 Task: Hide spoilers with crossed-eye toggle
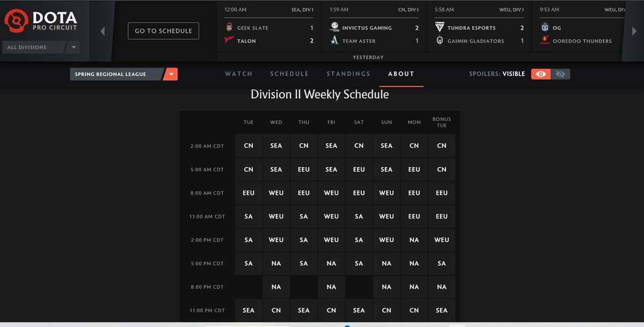pyautogui.click(x=561, y=74)
